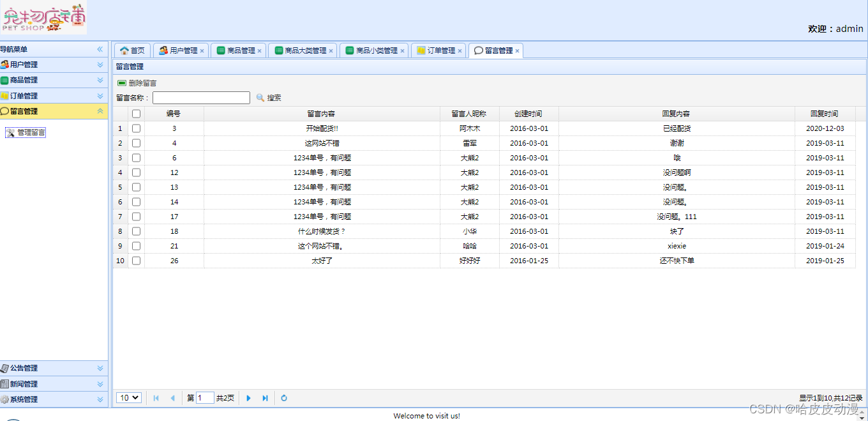Select the reply cell xiexie
The height and width of the screenshot is (421, 868).
point(677,246)
